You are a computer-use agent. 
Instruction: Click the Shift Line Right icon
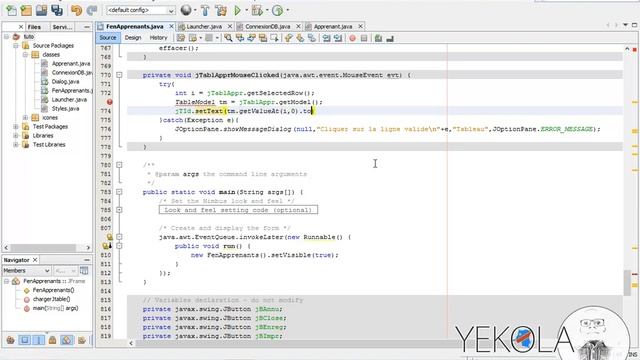click(x=338, y=38)
